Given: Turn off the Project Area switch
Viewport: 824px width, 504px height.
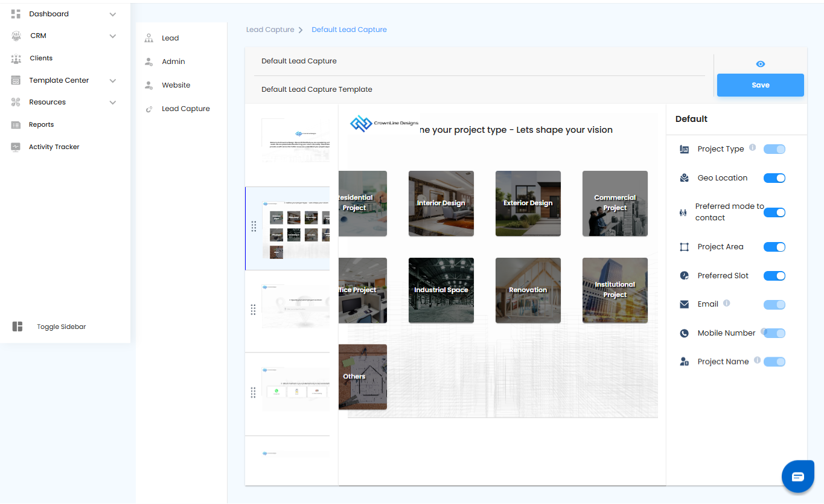Looking at the screenshot, I should click(774, 247).
